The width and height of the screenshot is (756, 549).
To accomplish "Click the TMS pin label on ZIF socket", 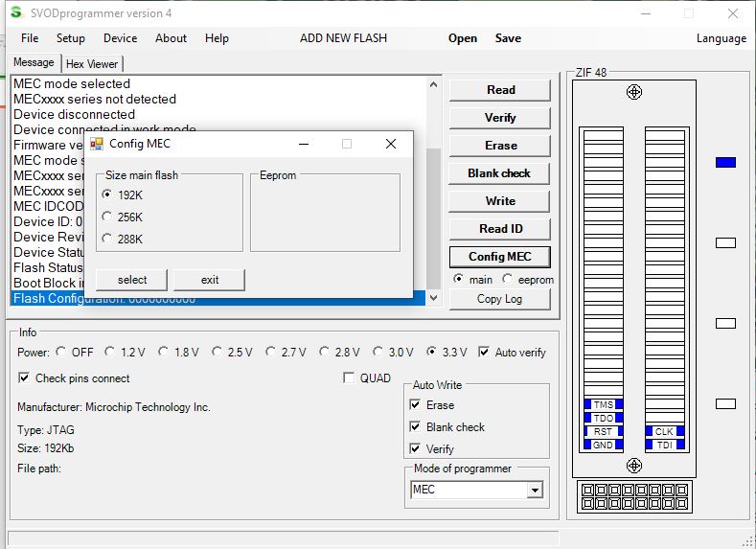I will [603, 405].
